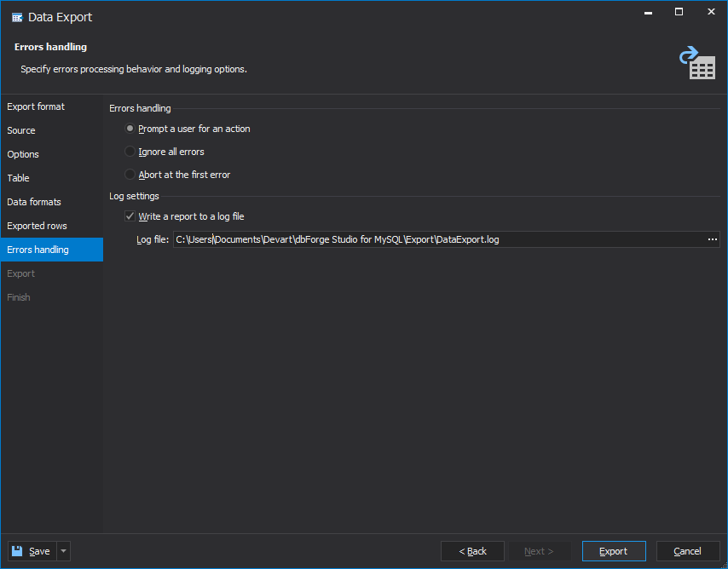This screenshot has width=728, height=569.
Task: Cancel the Data Export wizard
Action: pyautogui.click(x=688, y=551)
